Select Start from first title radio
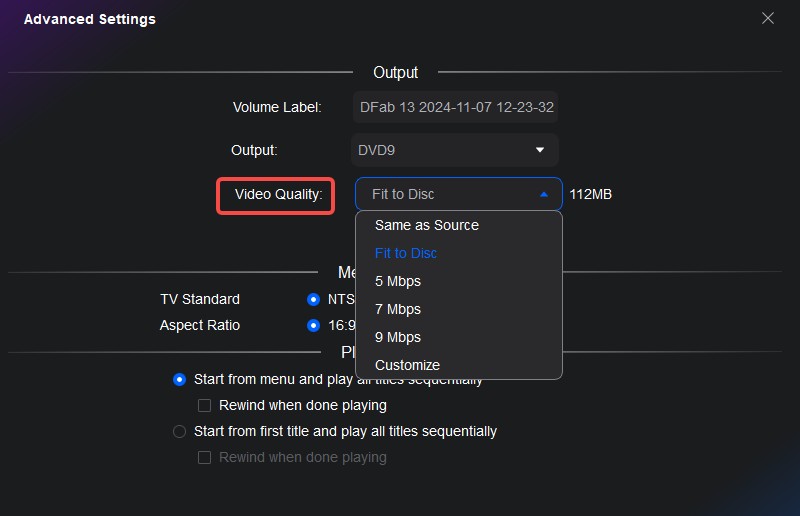Viewport: 800px width, 516px height. (180, 431)
